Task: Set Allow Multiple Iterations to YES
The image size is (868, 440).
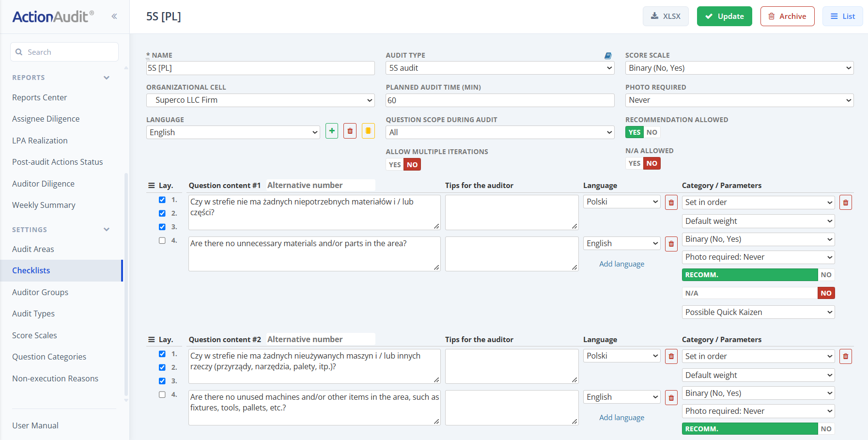Action: pos(395,165)
